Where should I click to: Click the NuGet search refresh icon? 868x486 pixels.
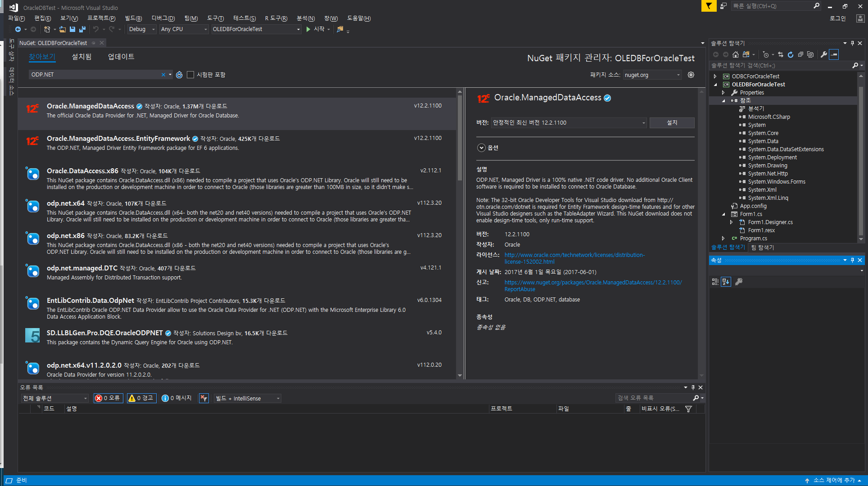click(179, 75)
